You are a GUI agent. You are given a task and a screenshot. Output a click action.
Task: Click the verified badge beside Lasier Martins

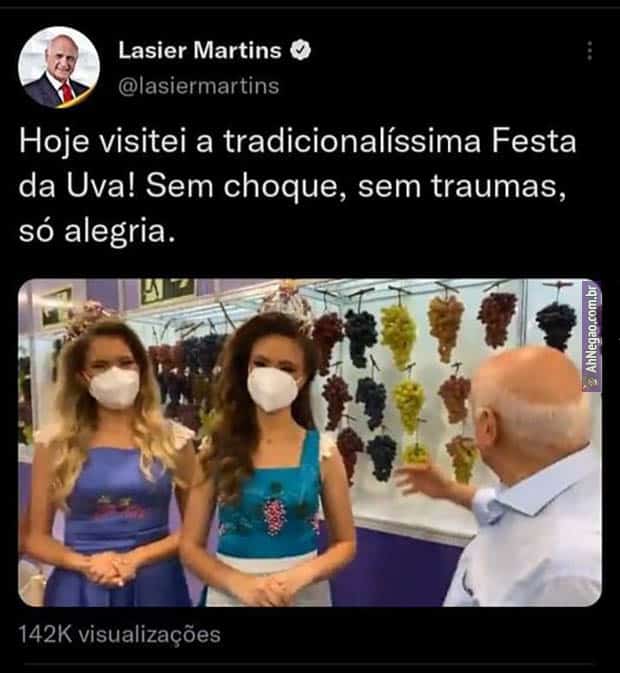click(x=301, y=50)
